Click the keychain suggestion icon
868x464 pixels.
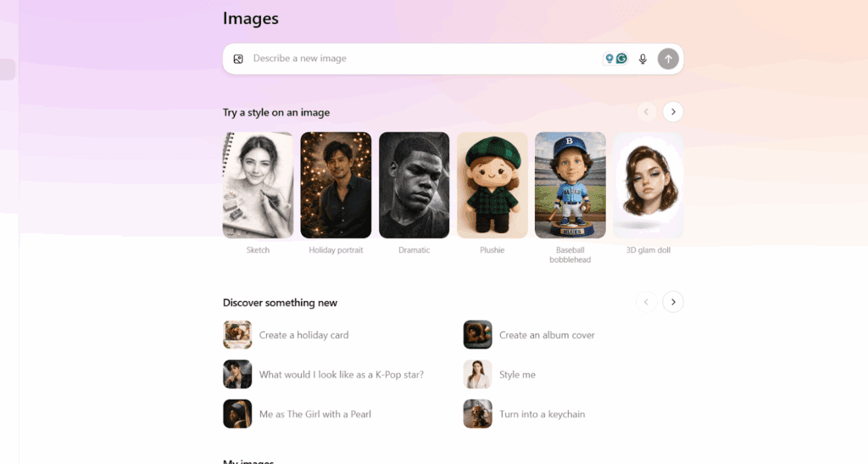pos(478,414)
